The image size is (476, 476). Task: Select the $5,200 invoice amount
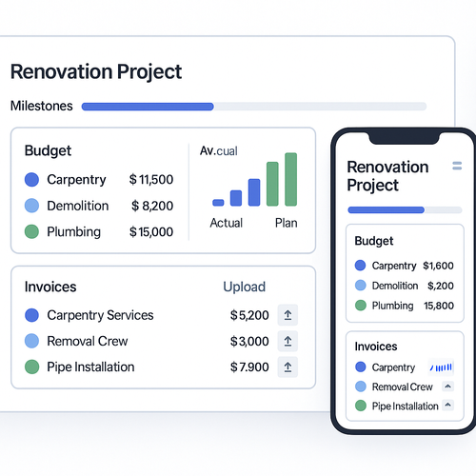(249, 315)
